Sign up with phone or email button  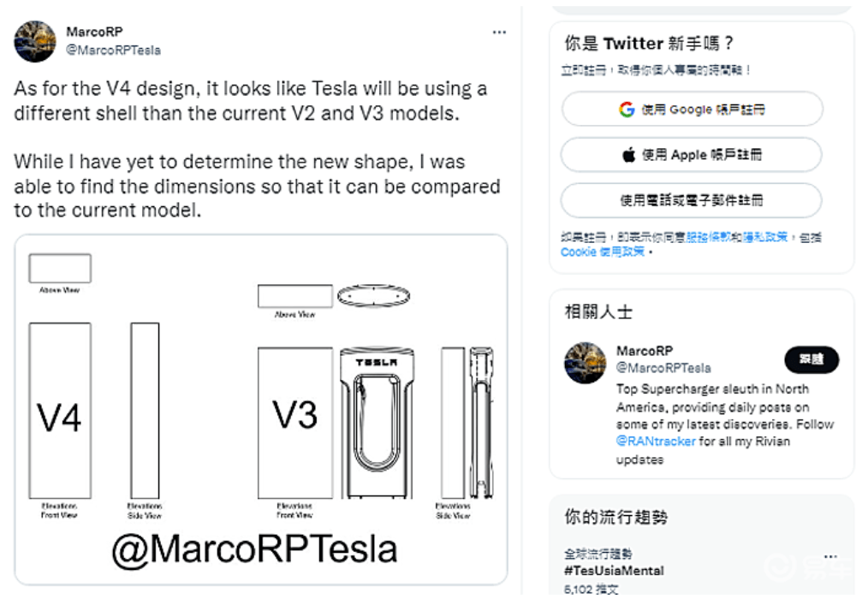coord(692,200)
